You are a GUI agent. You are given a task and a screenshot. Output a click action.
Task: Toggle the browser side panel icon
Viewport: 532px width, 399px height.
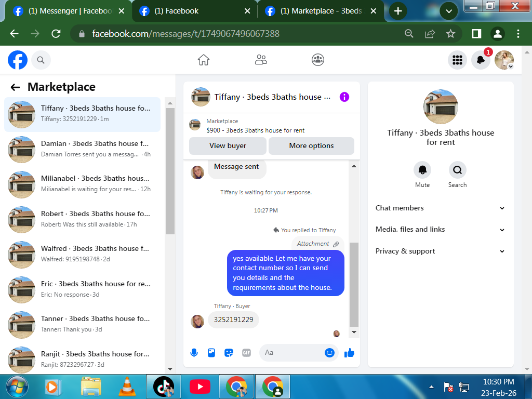pyautogui.click(x=477, y=34)
